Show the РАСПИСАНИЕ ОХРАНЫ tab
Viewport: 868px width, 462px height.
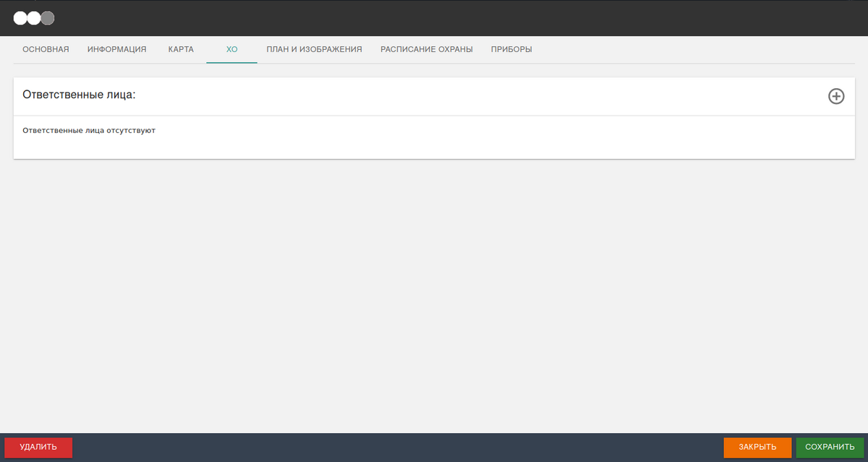(x=427, y=49)
